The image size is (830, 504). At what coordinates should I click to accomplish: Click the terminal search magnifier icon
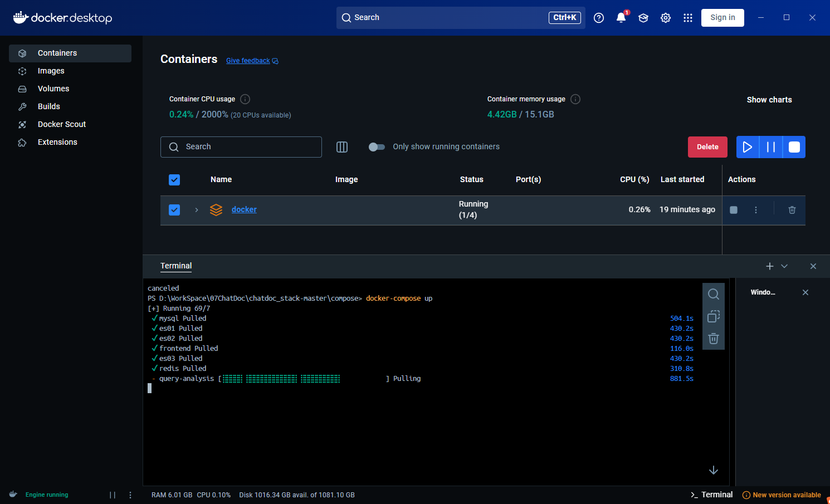pyautogui.click(x=714, y=294)
